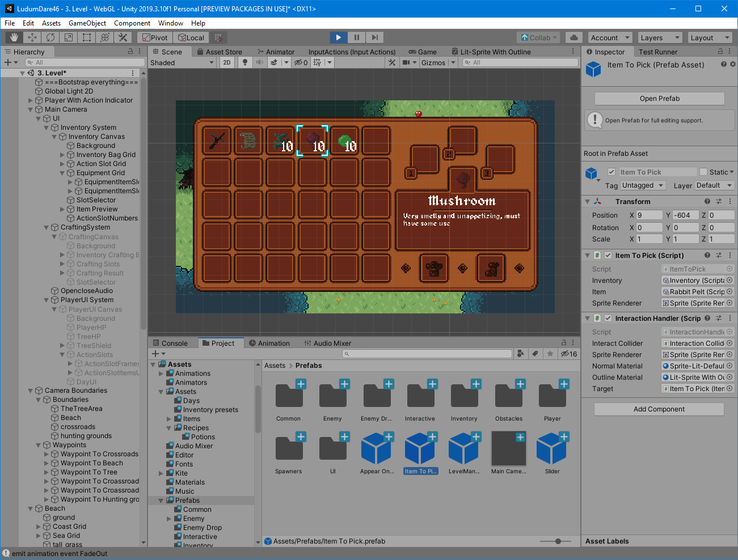738x560 pixels.
Task: Disable Interaction Handler script checkbox
Action: tap(608, 318)
